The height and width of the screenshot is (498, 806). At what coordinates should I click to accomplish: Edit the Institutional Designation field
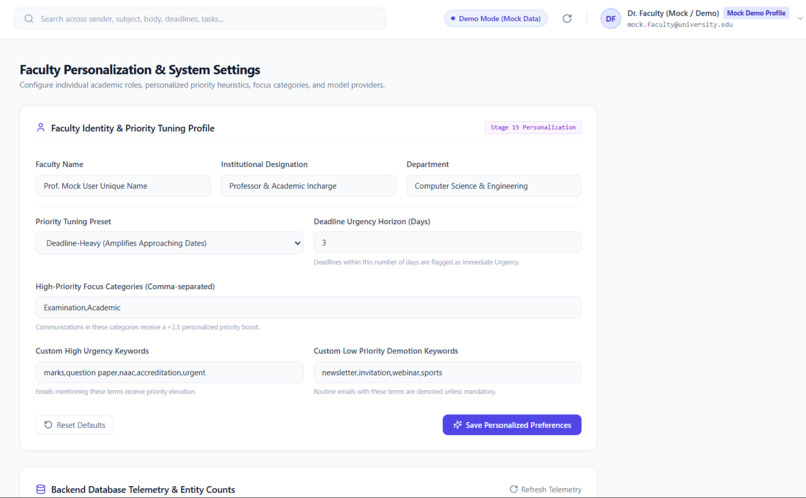click(x=308, y=186)
